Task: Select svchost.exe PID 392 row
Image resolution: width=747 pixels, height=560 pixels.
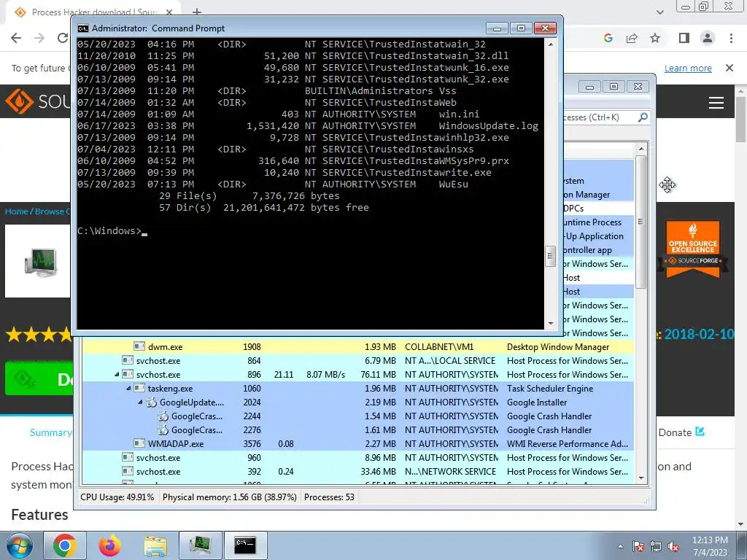Action: [357, 471]
